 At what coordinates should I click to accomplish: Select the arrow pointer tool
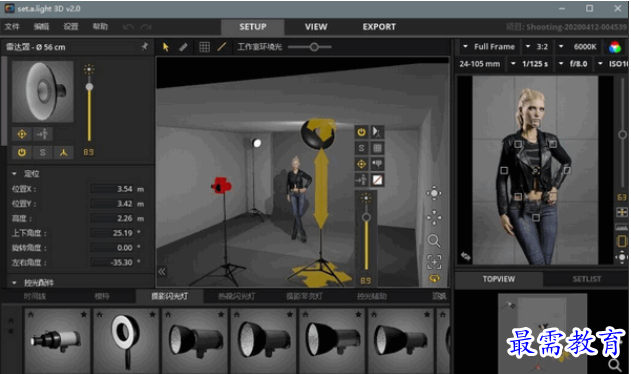165,47
